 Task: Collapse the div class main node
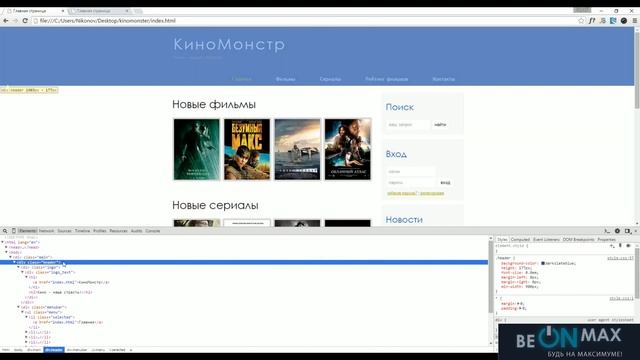coord(10,257)
